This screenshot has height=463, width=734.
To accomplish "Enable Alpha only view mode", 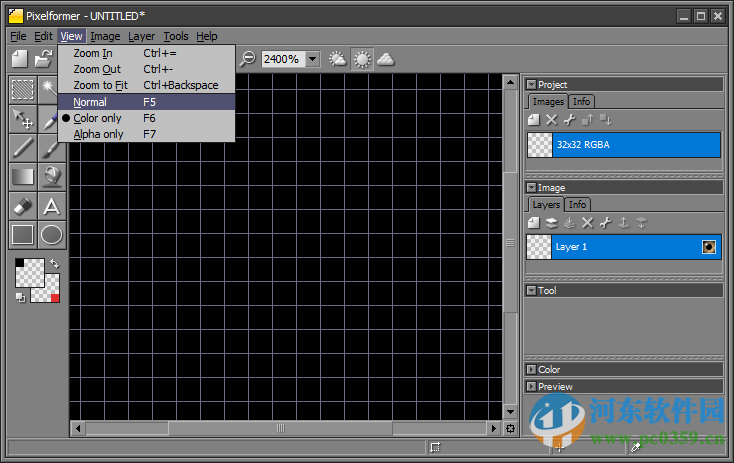I will [98, 134].
